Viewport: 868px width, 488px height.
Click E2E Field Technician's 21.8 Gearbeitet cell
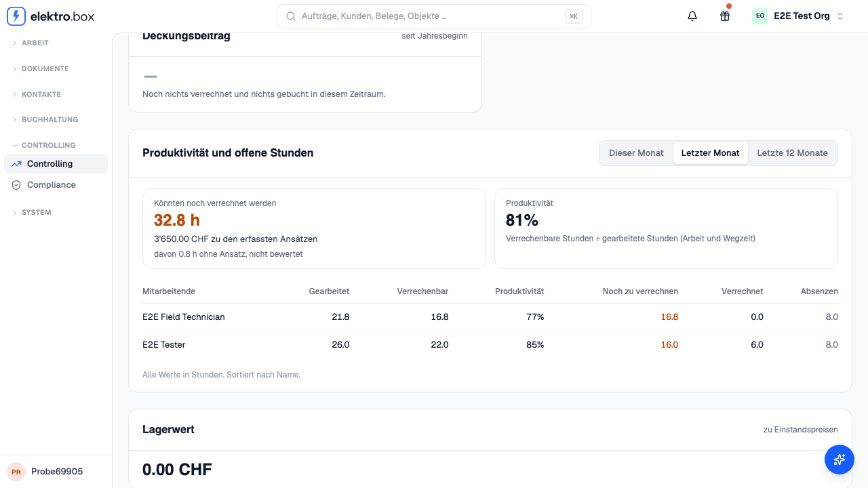340,317
